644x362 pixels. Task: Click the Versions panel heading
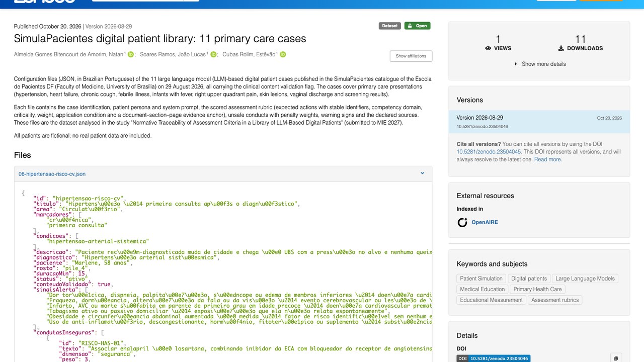click(470, 100)
